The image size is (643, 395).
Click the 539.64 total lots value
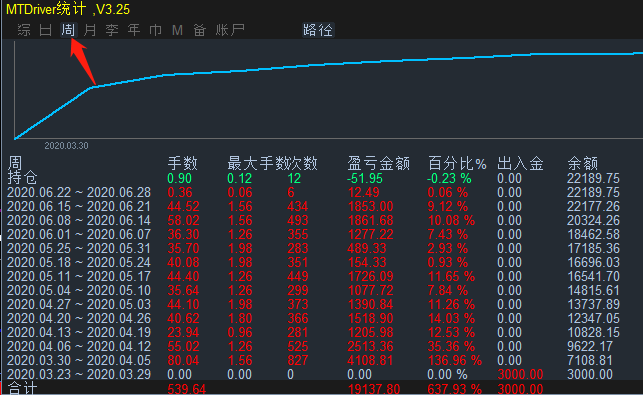click(187, 389)
